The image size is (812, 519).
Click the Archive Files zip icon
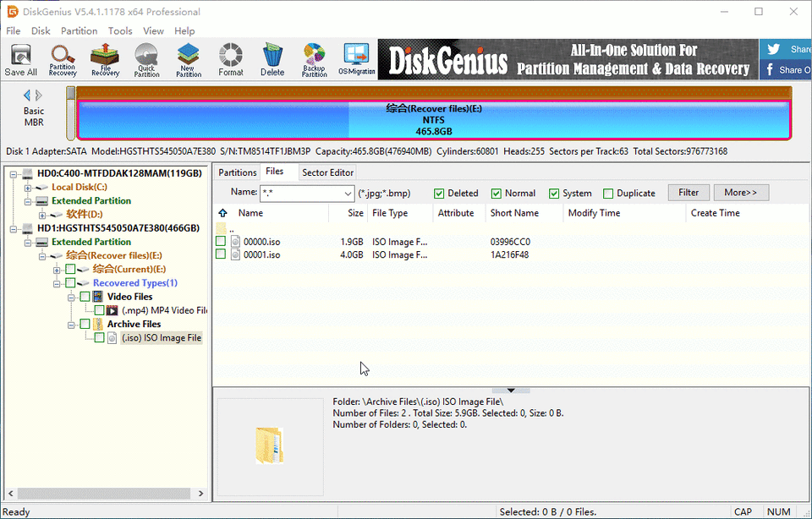coord(98,324)
